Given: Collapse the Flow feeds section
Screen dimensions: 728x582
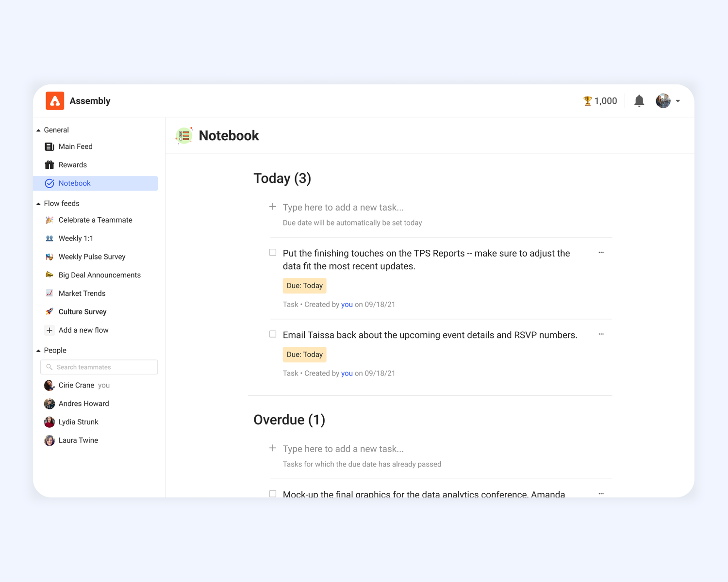Looking at the screenshot, I should pos(38,203).
